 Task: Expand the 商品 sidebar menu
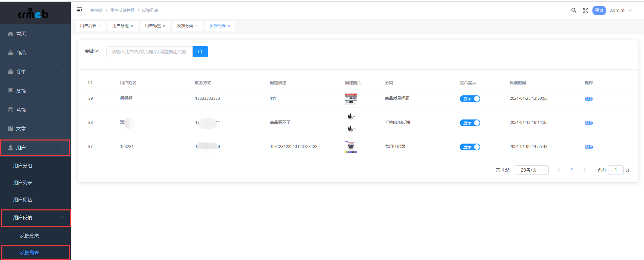click(35, 53)
